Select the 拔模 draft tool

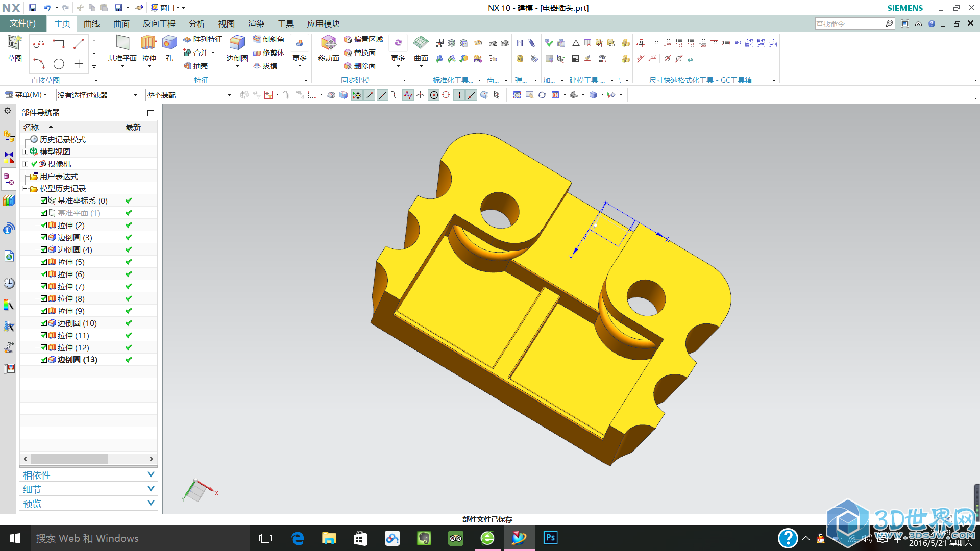tap(265, 66)
